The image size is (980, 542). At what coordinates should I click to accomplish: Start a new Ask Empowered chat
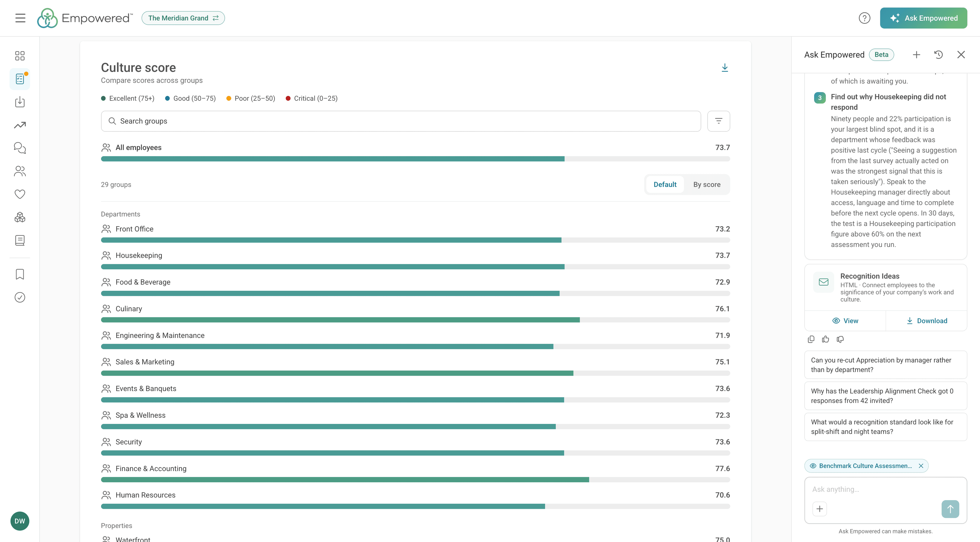coord(916,55)
